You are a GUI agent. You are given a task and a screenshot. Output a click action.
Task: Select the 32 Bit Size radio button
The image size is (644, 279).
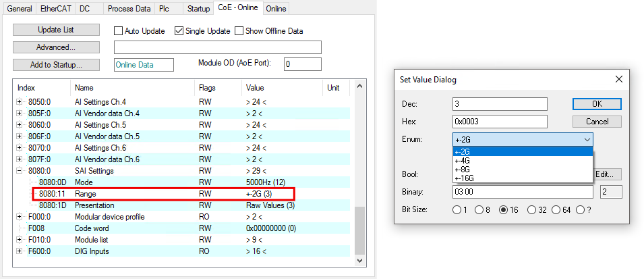tap(532, 210)
